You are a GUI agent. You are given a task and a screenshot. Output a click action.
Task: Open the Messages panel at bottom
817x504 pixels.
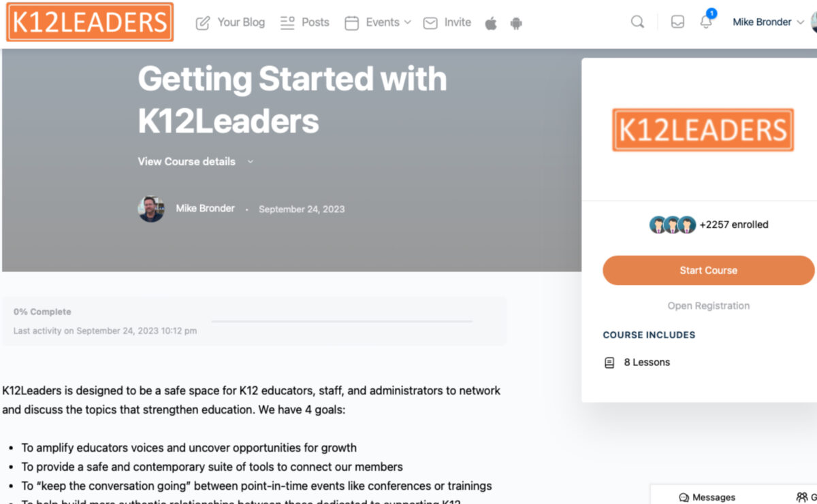(x=707, y=497)
